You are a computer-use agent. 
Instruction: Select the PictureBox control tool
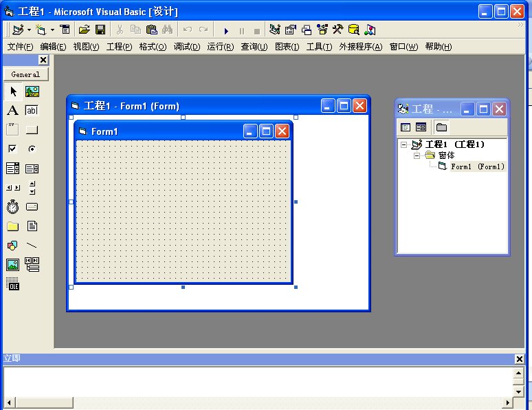pos(32,91)
